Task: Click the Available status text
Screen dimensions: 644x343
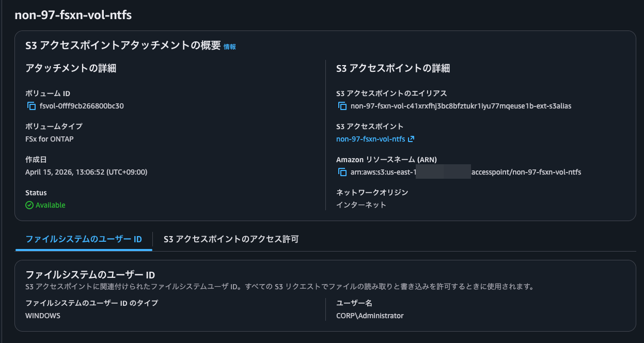Action: point(49,205)
